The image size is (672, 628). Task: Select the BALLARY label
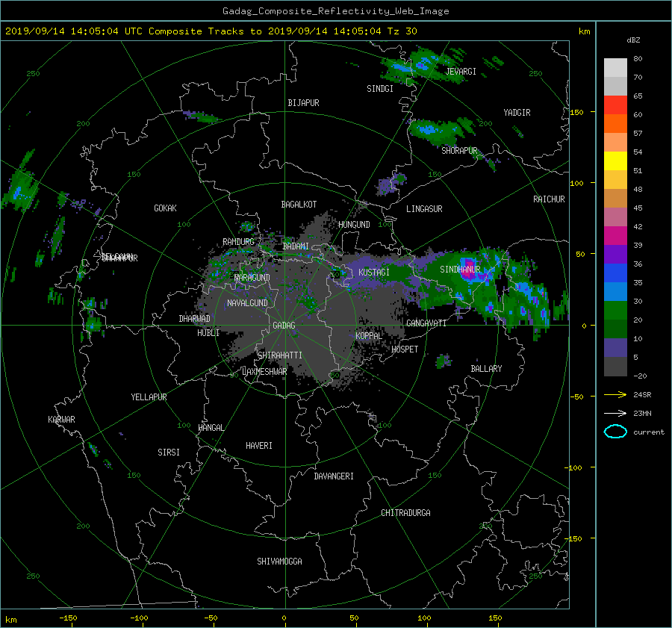point(486,369)
